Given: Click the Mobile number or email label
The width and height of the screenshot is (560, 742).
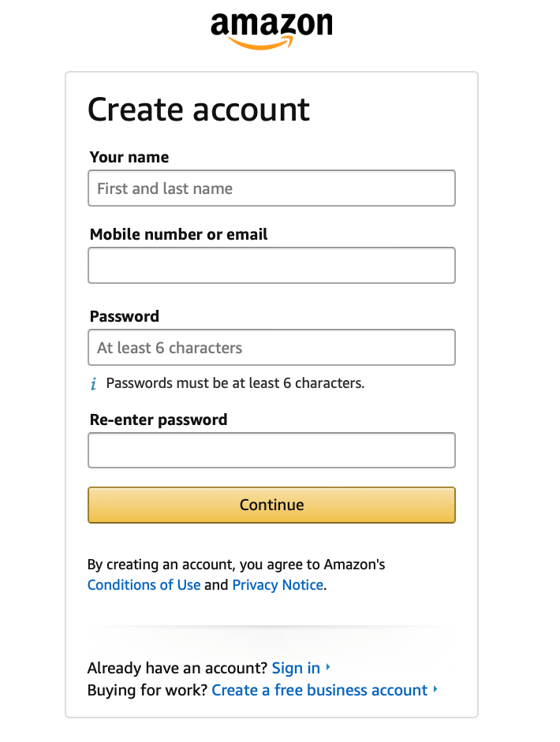Looking at the screenshot, I should [178, 234].
